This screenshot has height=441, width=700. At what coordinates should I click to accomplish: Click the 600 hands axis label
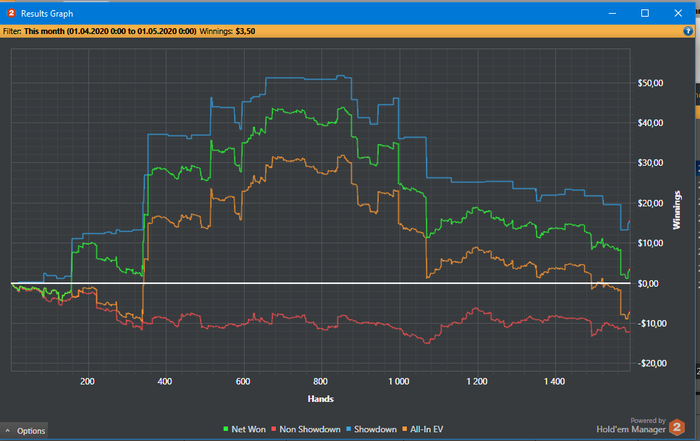pyautogui.click(x=243, y=381)
